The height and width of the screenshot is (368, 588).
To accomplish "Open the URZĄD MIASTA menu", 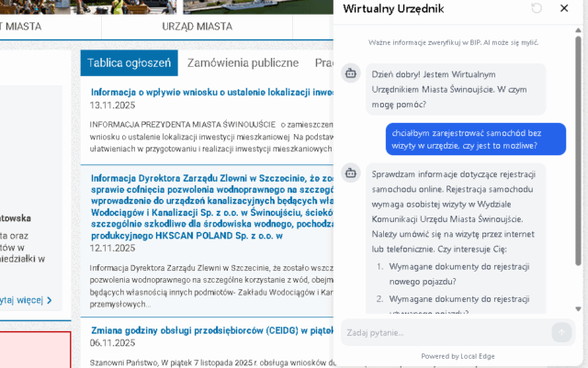I will tap(197, 27).
